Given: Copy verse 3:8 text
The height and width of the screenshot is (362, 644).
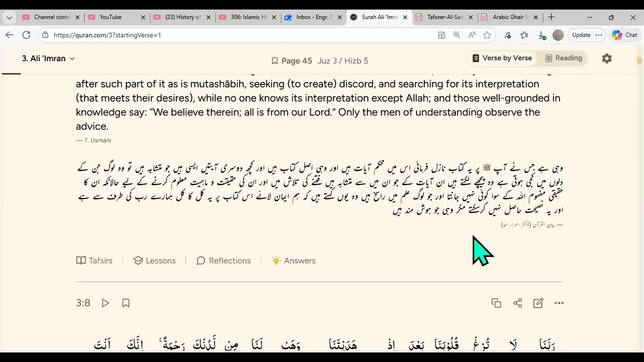Looking at the screenshot, I should (x=497, y=303).
